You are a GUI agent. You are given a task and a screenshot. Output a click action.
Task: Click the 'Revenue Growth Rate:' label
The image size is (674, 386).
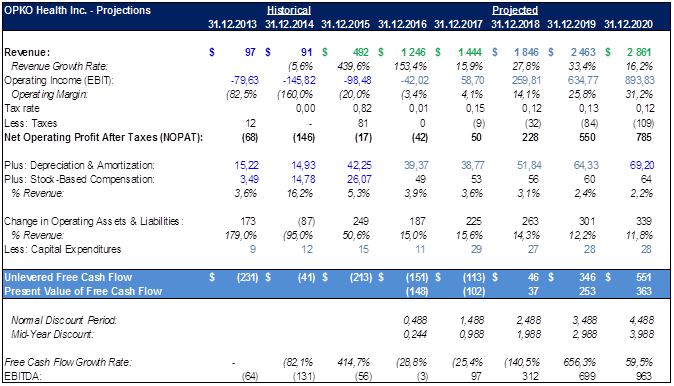[59, 66]
